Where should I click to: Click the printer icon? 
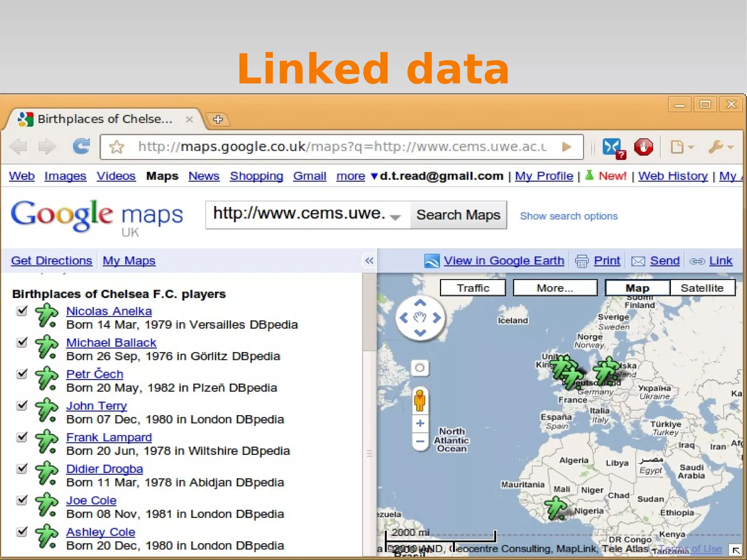pos(582,261)
